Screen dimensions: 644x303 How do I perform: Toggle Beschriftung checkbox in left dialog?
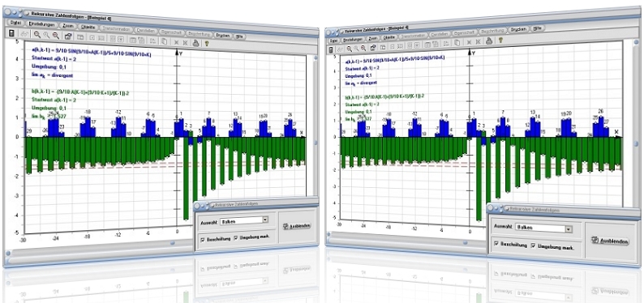pyautogui.click(x=203, y=239)
